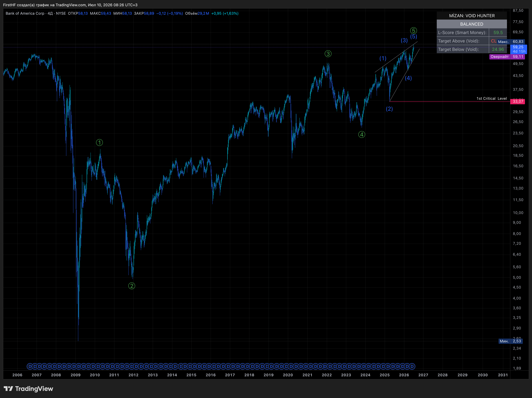Click the first dividend D marker
Screen dimensions: 532x398
pos(30,367)
